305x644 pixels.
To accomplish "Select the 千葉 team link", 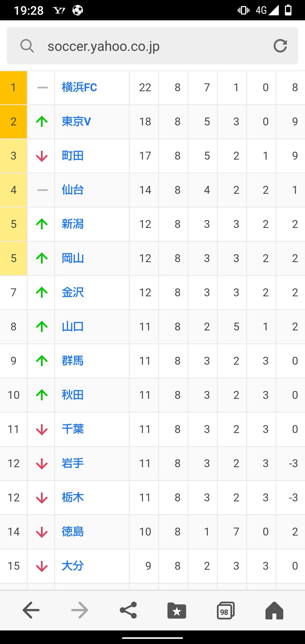I will [73, 429].
